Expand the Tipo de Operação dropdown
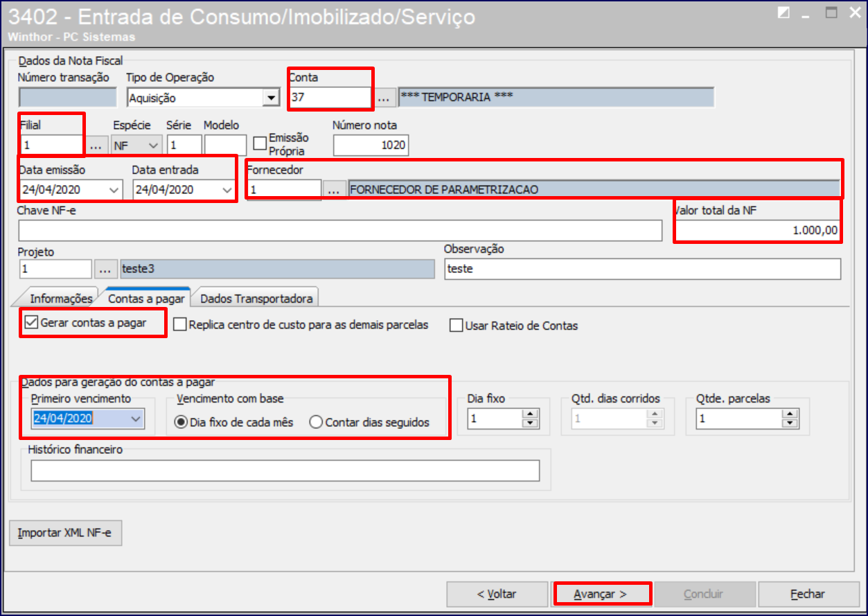Screen dimensions: 868x616 [271, 98]
